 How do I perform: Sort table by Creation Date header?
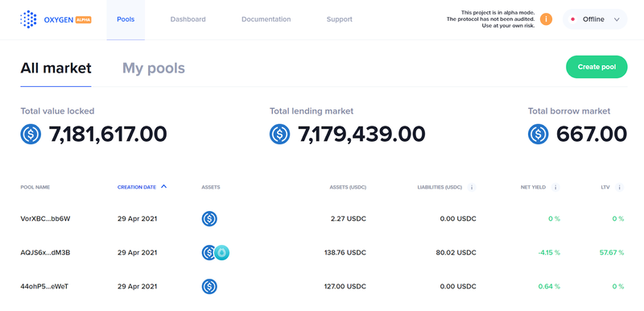click(137, 188)
